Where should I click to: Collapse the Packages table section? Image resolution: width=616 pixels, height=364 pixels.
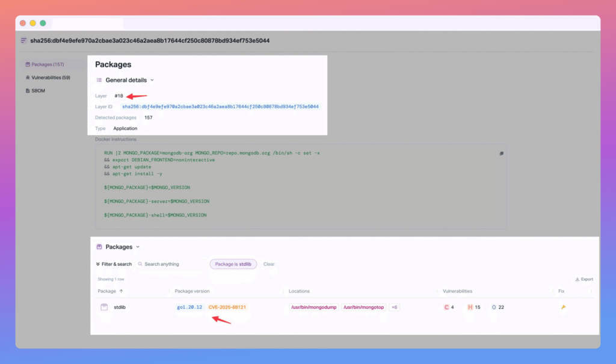pos(138,247)
